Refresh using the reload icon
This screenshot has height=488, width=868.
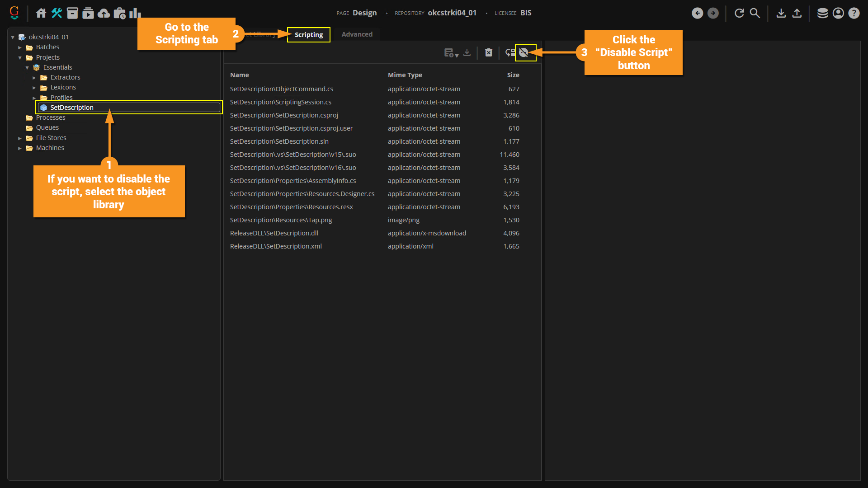pos(739,13)
